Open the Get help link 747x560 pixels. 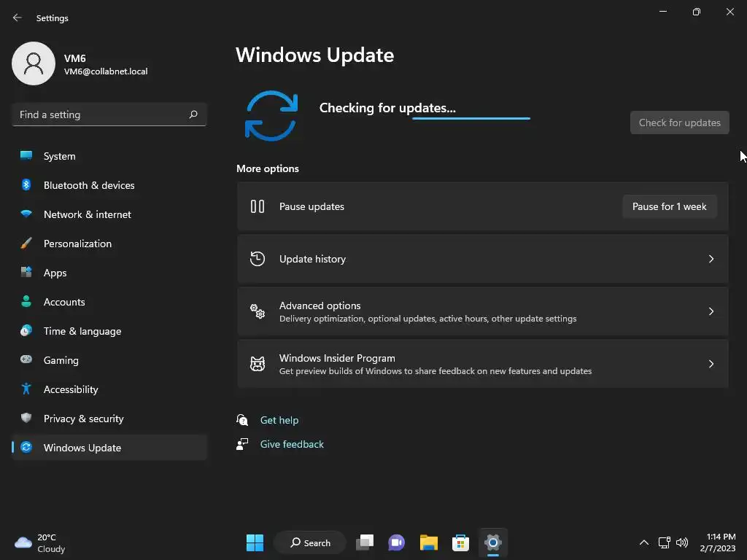[279, 420]
